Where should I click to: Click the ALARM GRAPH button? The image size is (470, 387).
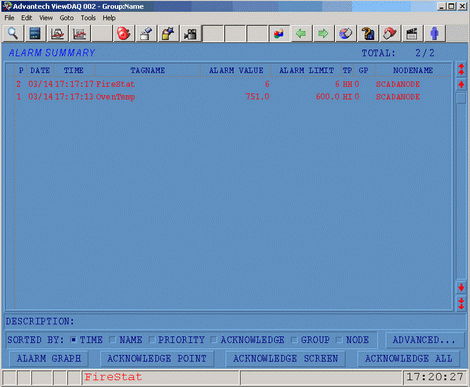pyautogui.click(x=49, y=359)
